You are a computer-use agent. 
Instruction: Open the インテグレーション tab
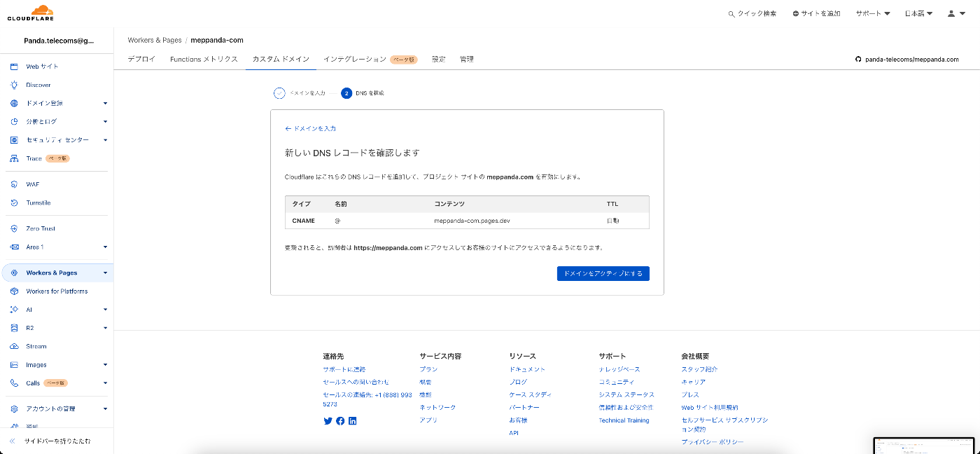tap(370, 60)
